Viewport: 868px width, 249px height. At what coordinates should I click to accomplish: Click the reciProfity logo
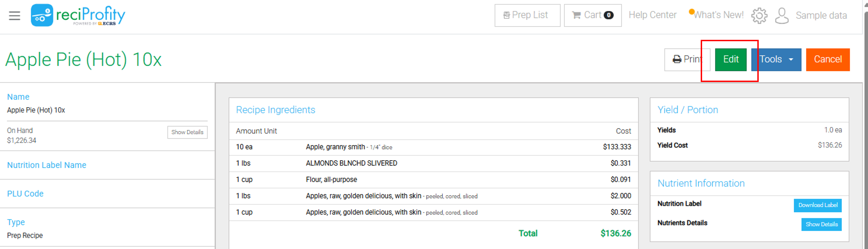click(78, 15)
